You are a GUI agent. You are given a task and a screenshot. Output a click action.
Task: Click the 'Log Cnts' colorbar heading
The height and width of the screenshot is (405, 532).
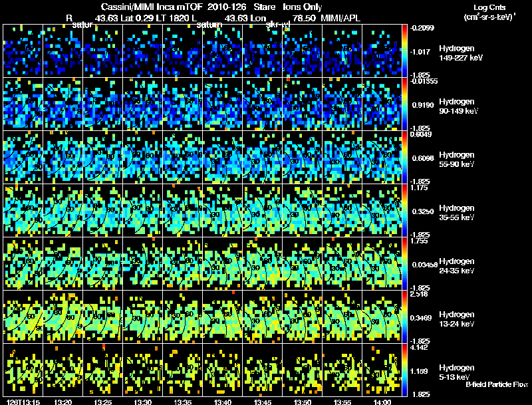(x=489, y=7)
